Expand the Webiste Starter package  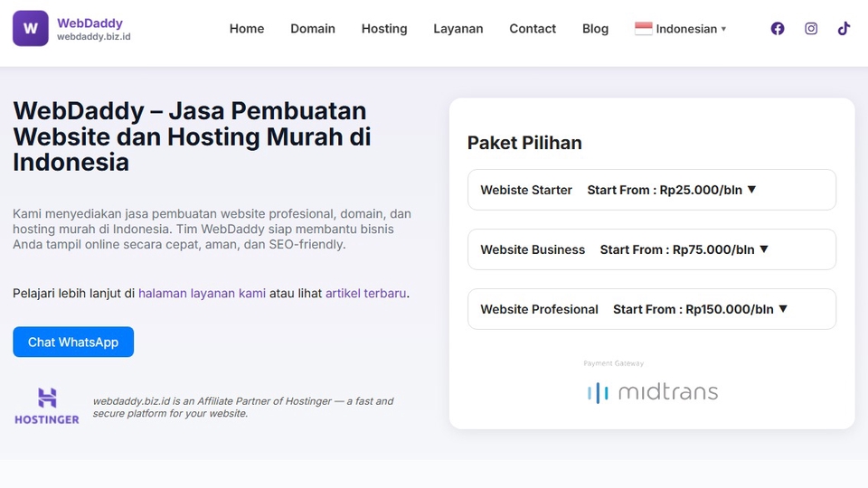(x=651, y=190)
